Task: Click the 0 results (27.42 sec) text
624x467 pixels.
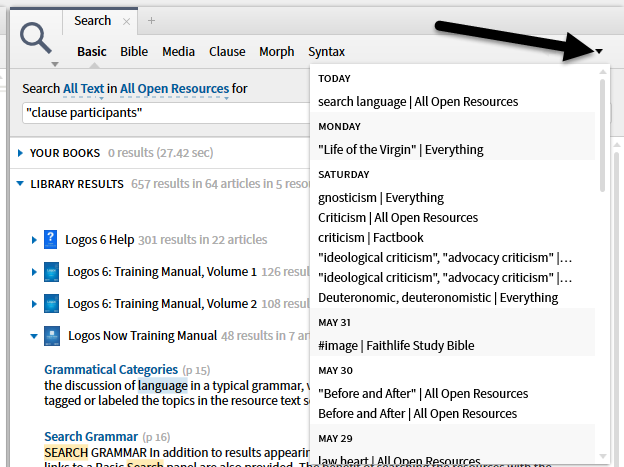Action: pos(161,153)
